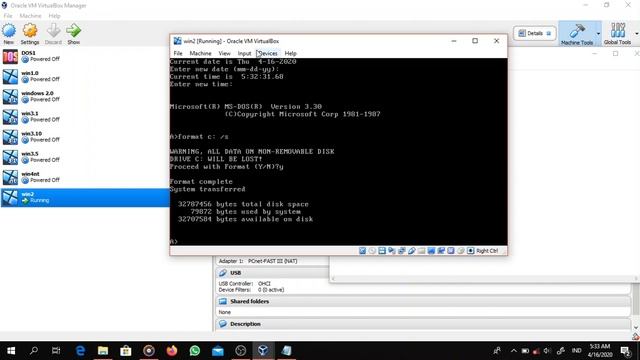Click the hard disk status bar icon
Viewport: 640px width, 360px height.
coord(362,251)
